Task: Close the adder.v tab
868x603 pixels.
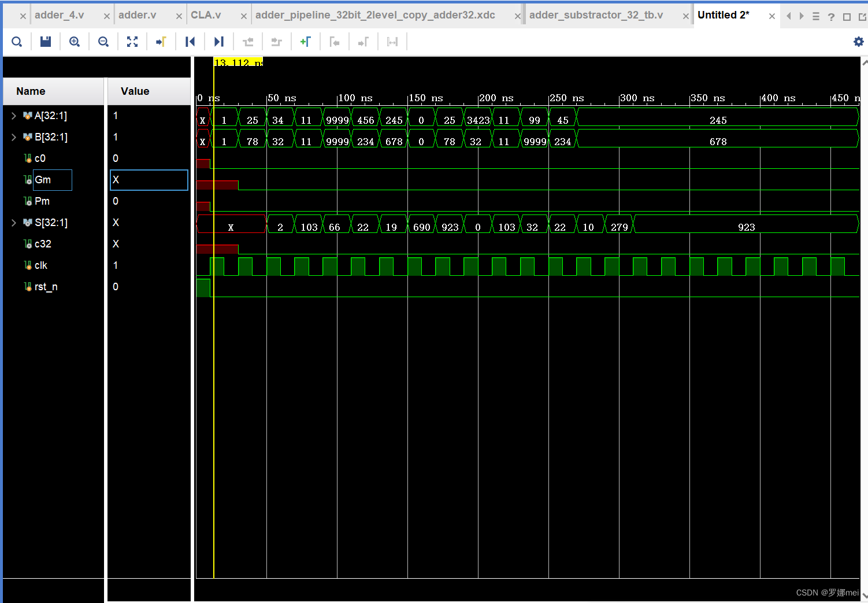Action: coord(179,16)
